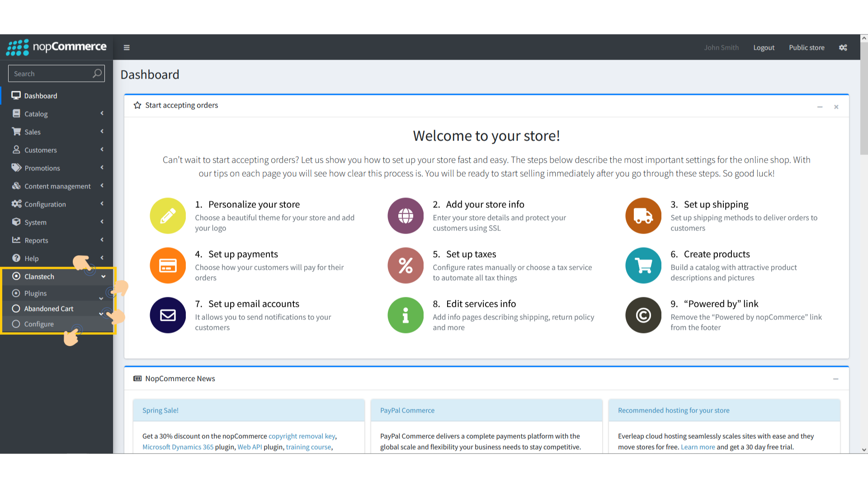Click the teal cart Create products icon
This screenshot has width=868, height=488.
click(643, 266)
